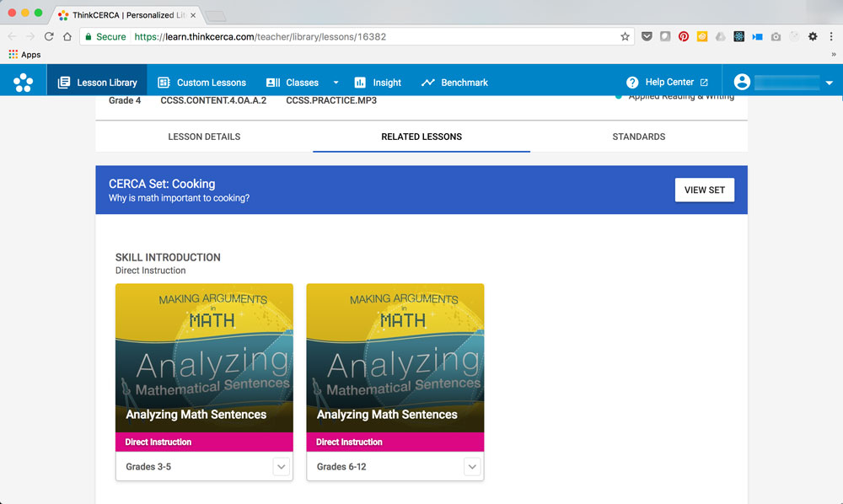Click the CCSS.PRACTICE.MP3 standard text
The height and width of the screenshot is (504, 843).
tap(331, 100)
